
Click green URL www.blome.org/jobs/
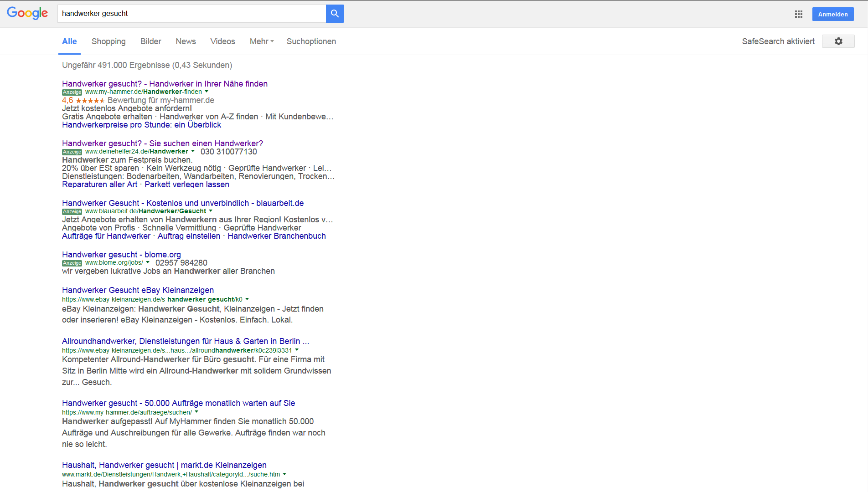114,262
